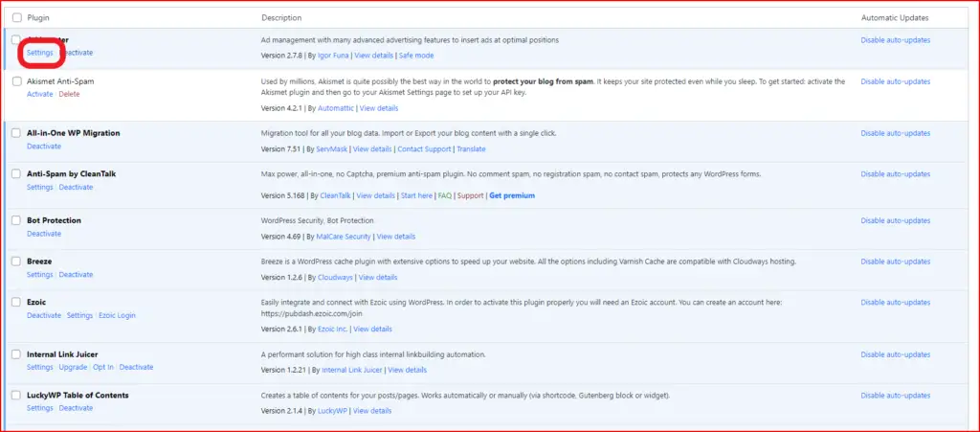Delete the Akismet Anti-Spam plugin

coord(69,94)
